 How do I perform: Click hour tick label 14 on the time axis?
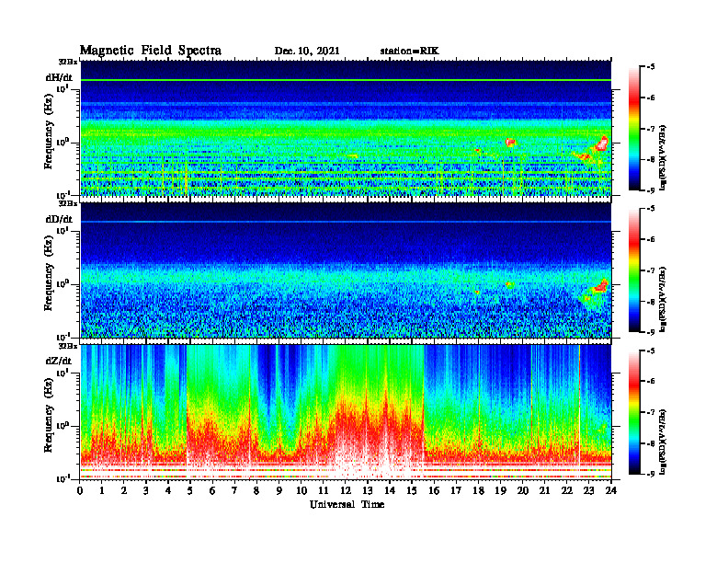coord(390,491)
